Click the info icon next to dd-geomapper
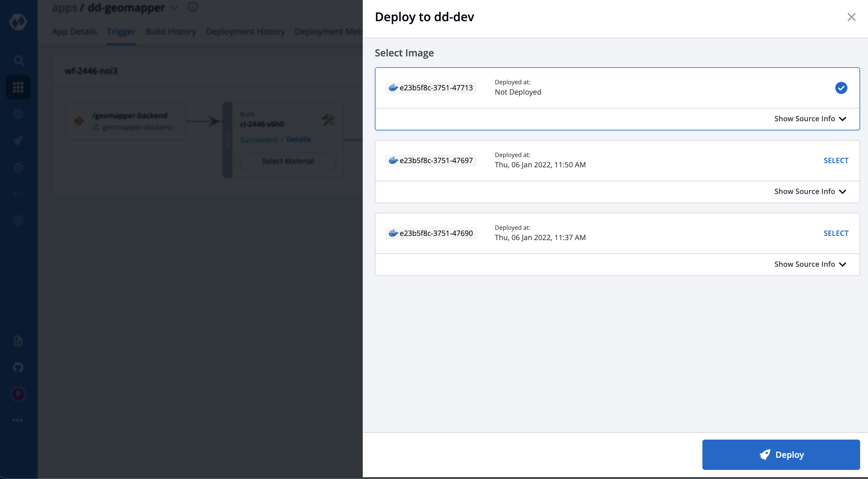This screenshot has width=868, height=479. click(x=193, y=7)
